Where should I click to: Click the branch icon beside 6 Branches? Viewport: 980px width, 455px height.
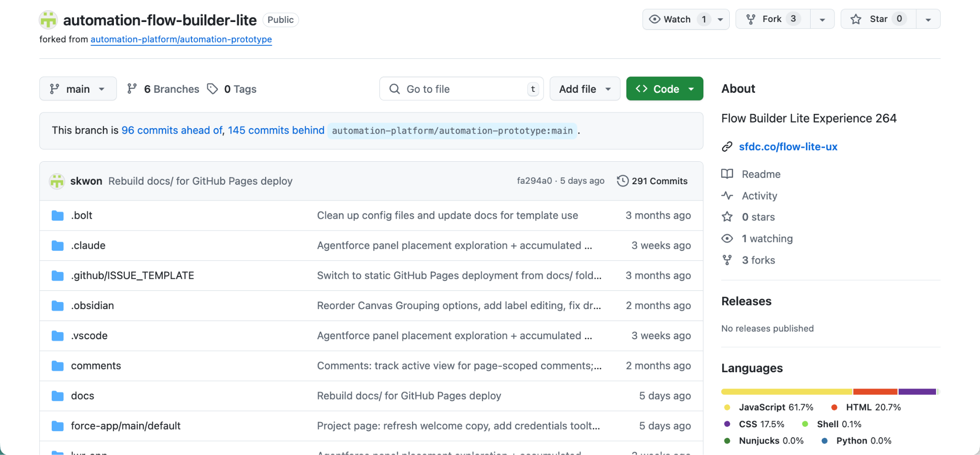tap(132, 89)
